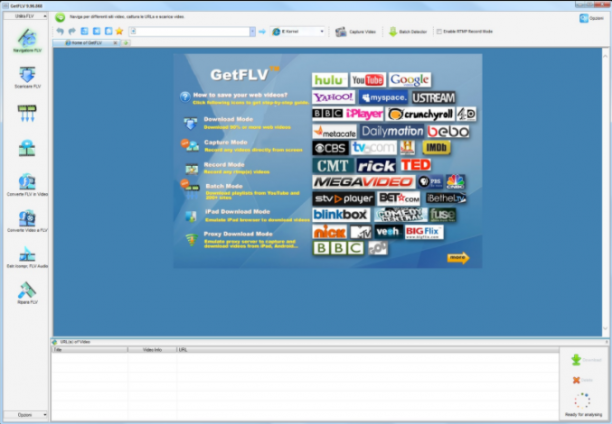Click the IMDb logo
Screen dimensions: 612x424
[436, 148]
